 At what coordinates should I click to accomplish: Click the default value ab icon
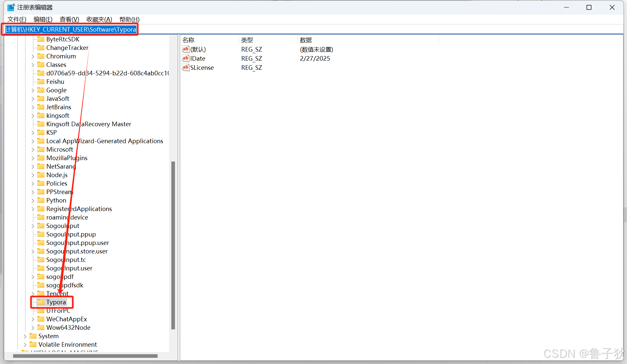pos(185,49)
